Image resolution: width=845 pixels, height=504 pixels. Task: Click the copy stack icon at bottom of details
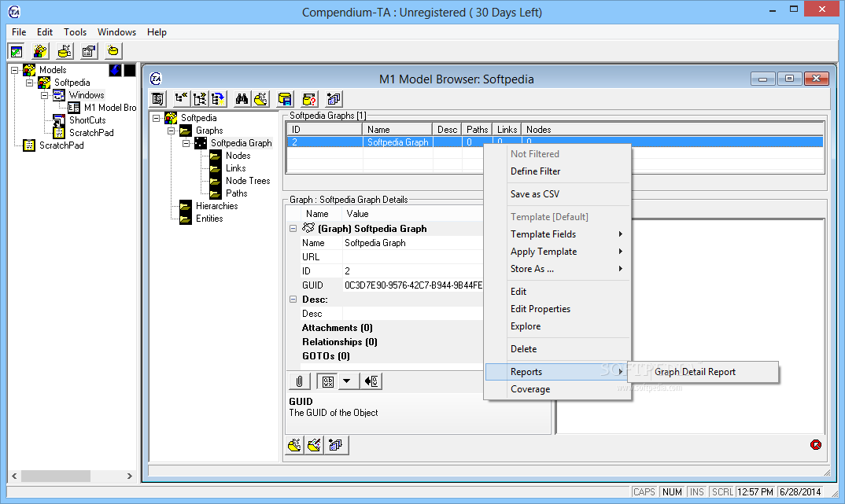tap(336, 445)
